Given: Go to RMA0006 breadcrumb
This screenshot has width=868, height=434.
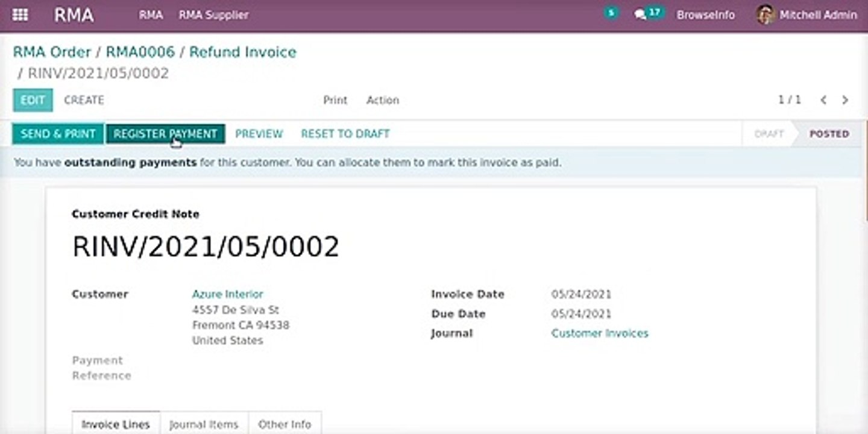Looking at the screenshot, I should [x=140, y=52].
